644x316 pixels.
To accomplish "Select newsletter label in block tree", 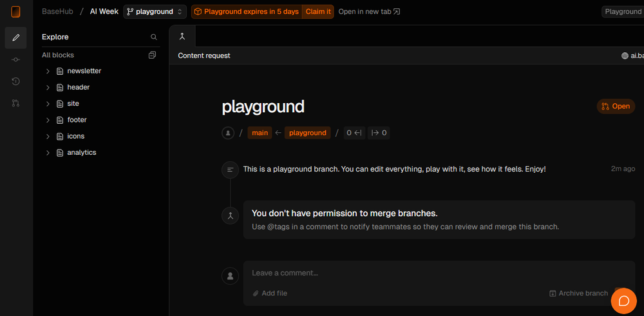I will pos(84,71).
